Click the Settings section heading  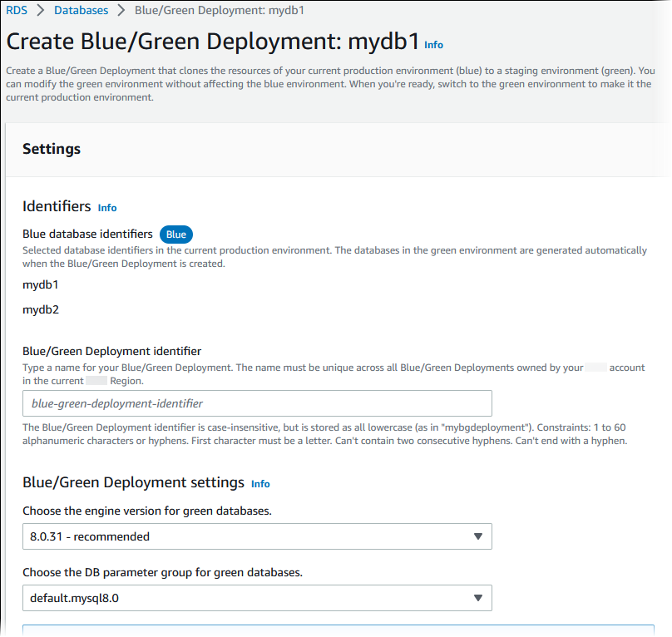[52, 149]
